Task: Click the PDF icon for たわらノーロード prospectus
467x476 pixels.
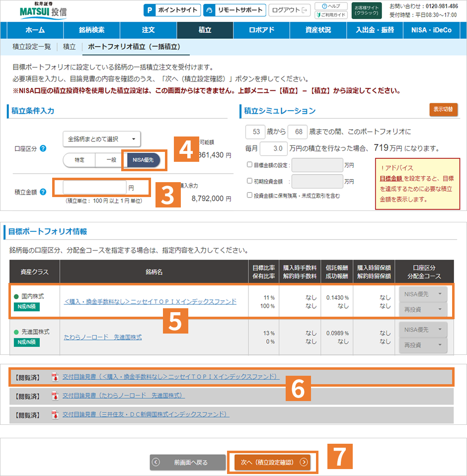Action: point(55,396)
